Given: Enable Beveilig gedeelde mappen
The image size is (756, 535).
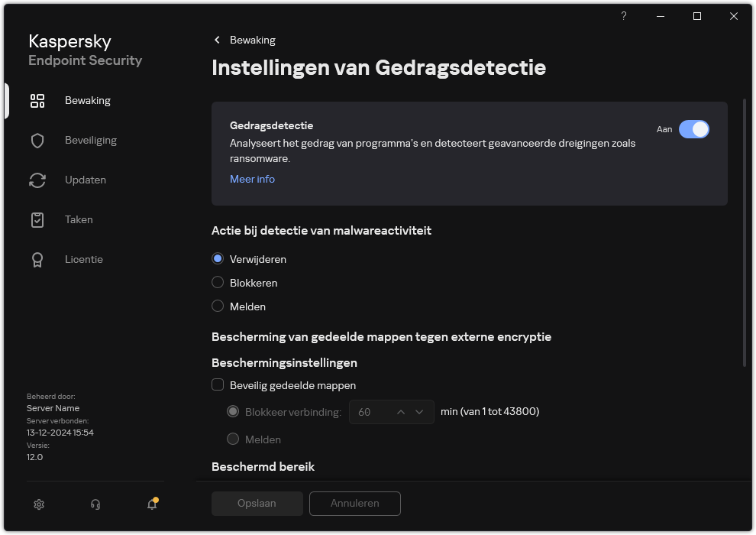Looking at the screenshot, I should [218, 384].
